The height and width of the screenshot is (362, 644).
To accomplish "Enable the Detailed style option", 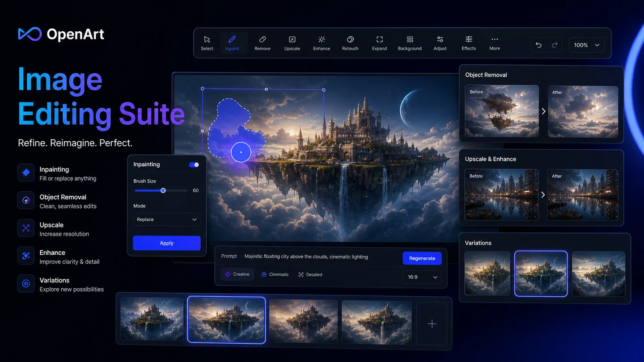I will pos(310,274).
